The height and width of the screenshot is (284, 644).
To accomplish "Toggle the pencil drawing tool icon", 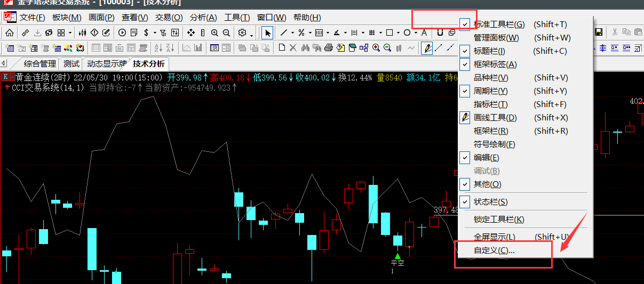I will pyautogui.click(x=427, y=48).
